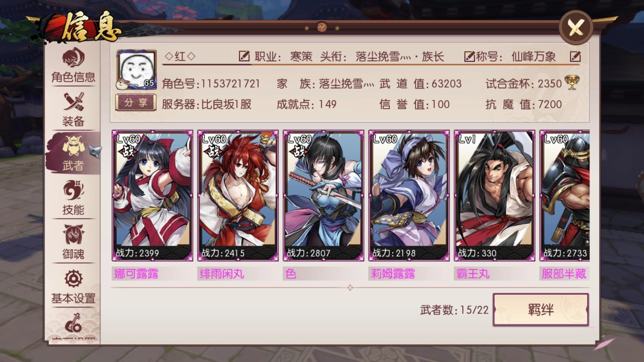This screenshot has height=362, width=644.
Task: Select the 霸王丸 Lv1 warrior card
Action: (494, 196)
